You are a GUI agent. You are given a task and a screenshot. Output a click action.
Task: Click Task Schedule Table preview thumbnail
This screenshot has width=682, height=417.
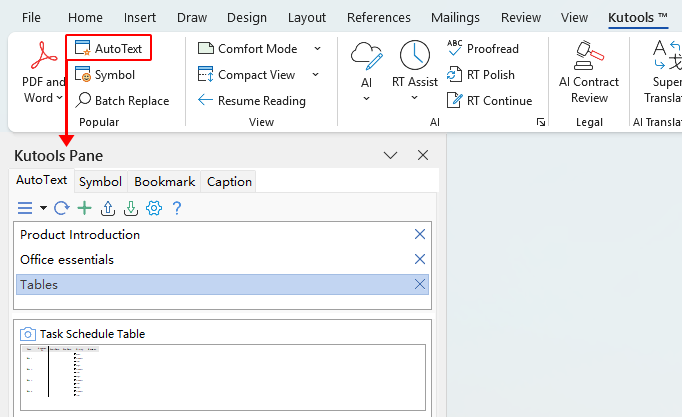(223, 377)
